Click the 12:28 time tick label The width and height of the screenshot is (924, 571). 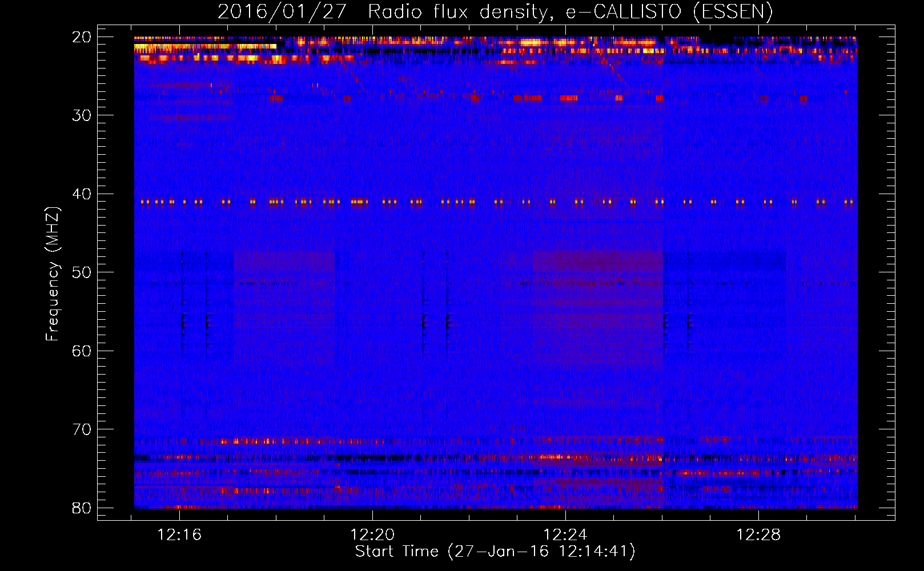pyautogui.click(x=758, y=535)
